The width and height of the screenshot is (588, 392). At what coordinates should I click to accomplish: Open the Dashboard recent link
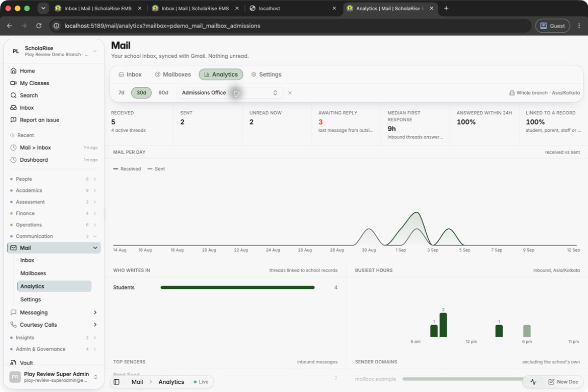[x=54, y=160]
